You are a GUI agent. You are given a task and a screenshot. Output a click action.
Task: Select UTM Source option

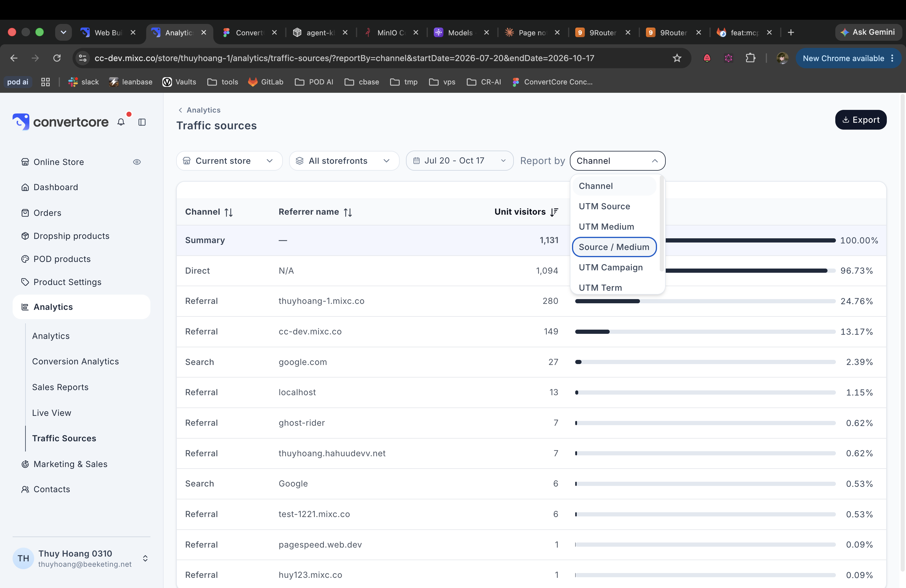614,207
